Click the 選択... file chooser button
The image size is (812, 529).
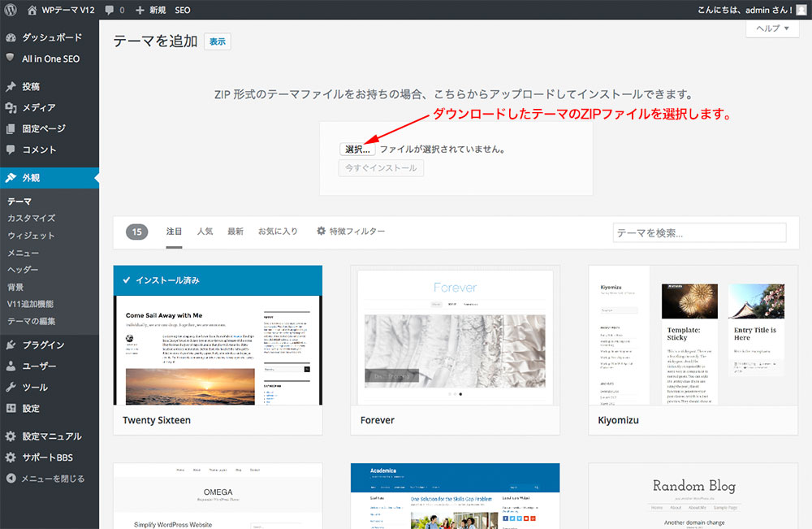click(357, 150)
